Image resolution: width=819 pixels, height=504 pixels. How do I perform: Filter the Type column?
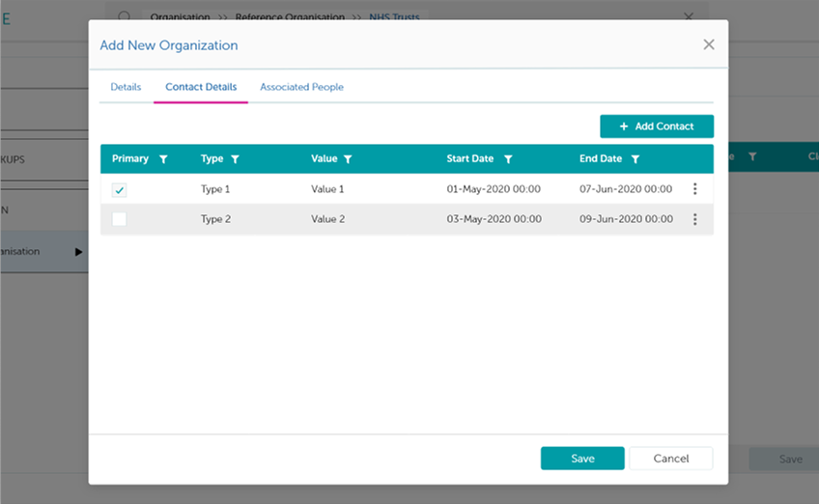[x=235, y=159]
